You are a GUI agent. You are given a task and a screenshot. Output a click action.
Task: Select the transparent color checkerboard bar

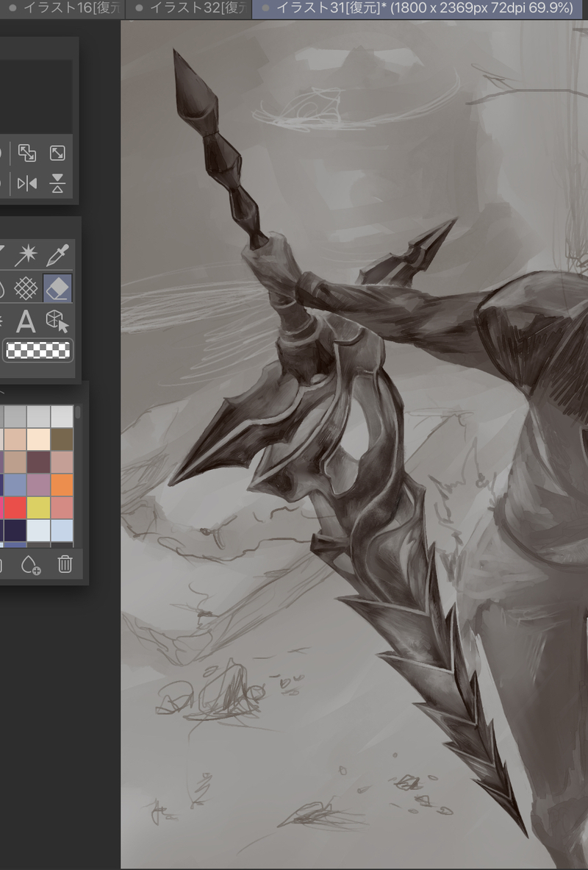(37, 351)
